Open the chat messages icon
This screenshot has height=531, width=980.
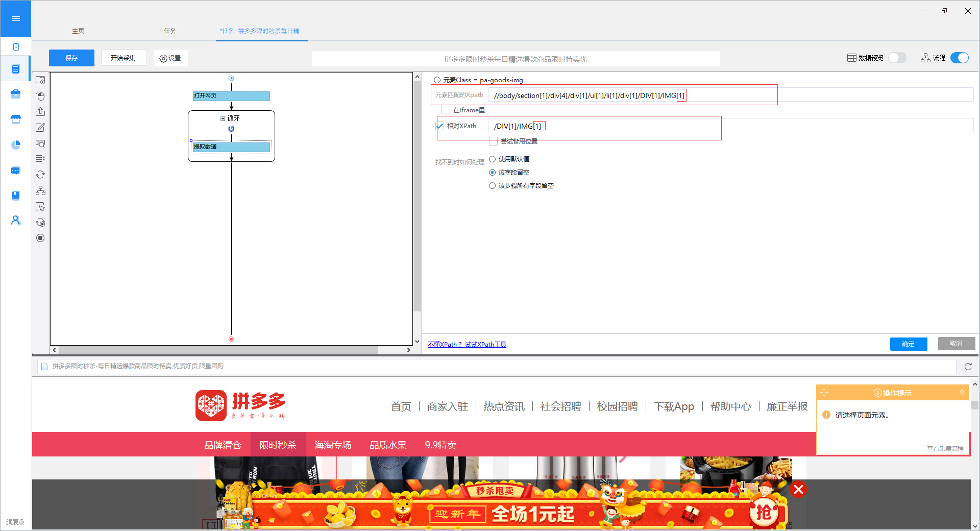16,171
